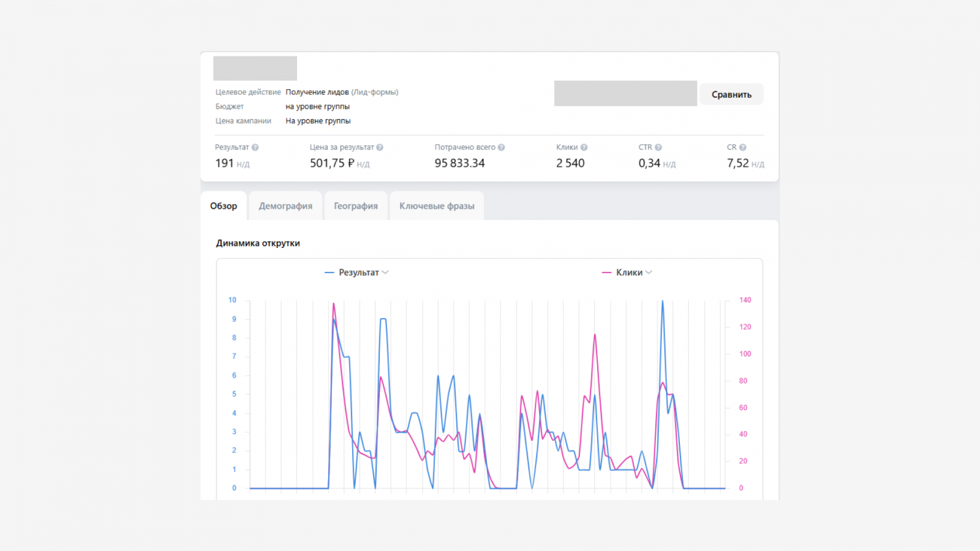
Task: Click the blue Результат legend line
Action: pyautogui.click(x=330, y=272)
